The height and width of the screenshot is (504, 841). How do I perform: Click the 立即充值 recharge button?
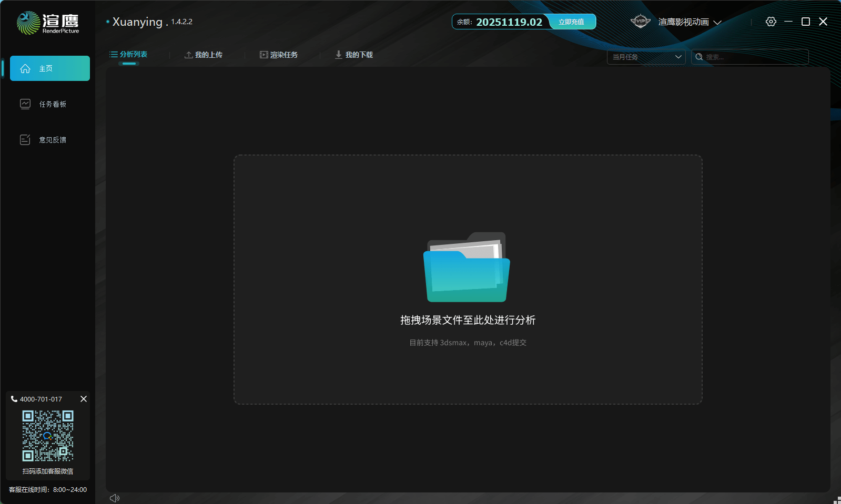[x=571, y=22]
